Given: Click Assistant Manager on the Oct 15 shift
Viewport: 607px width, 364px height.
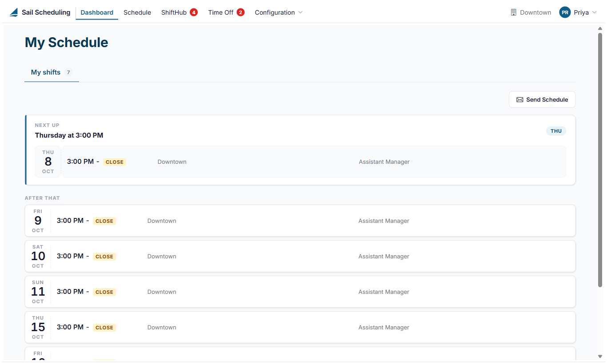Looking at the screenshot, I should pos(384,327).
